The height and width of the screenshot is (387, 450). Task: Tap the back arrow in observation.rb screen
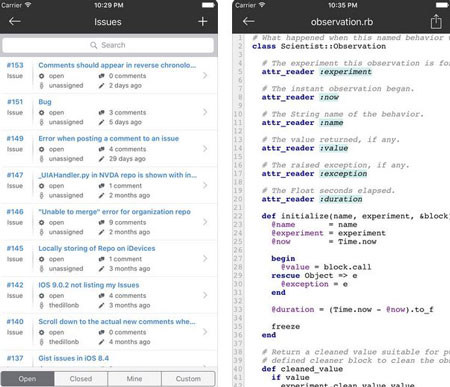coord(249,21)
